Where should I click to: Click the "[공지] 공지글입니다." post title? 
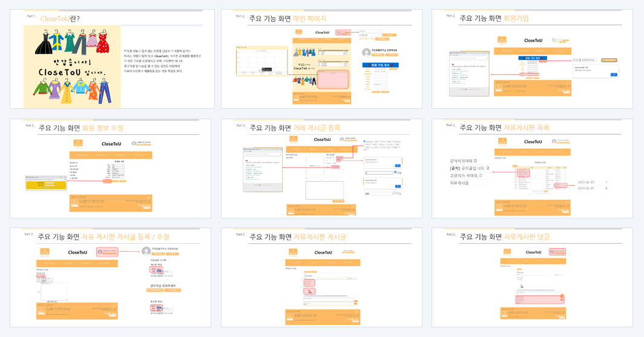[x=470, y=168]
